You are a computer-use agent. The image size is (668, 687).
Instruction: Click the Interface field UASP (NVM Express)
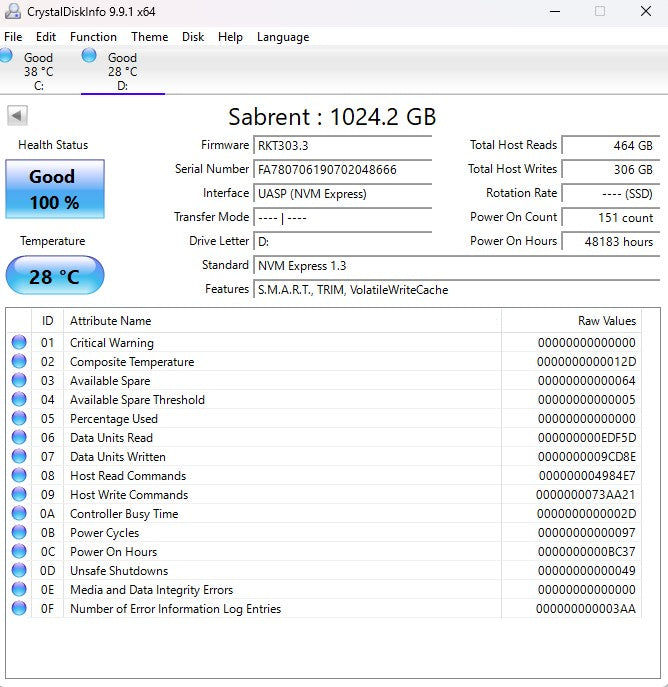(343, 193)
